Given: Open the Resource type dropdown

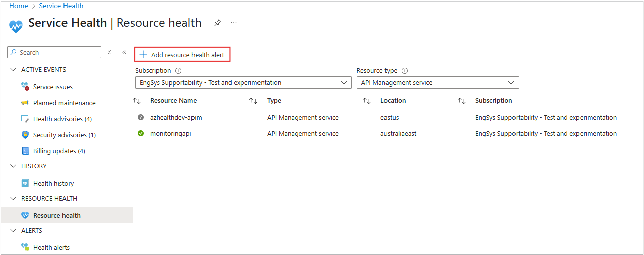Looking at the screenshot, I should point(437,82).
